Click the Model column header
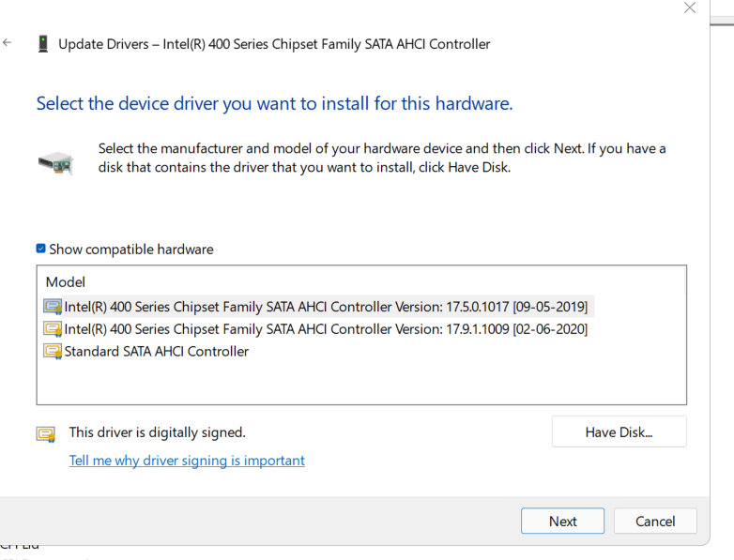 [x=66, y=281]
